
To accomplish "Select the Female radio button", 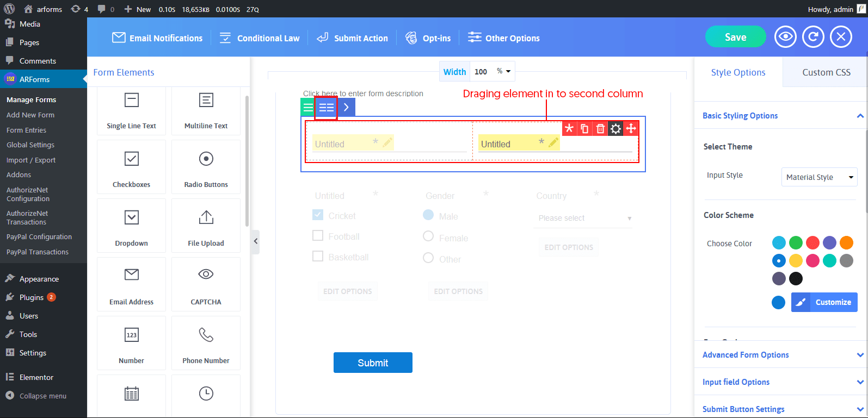I will 428,236.
